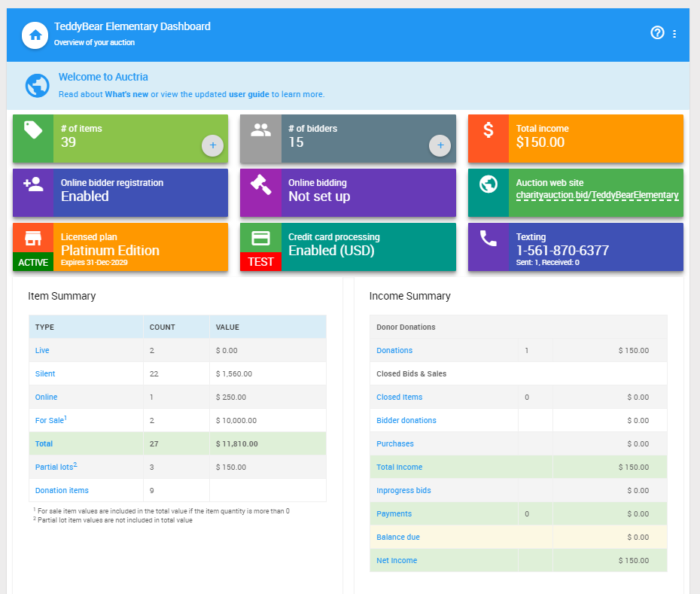This screenshot has width=700, height=594.
Task: Open the user guide link
Action: (x=248, y=95)
